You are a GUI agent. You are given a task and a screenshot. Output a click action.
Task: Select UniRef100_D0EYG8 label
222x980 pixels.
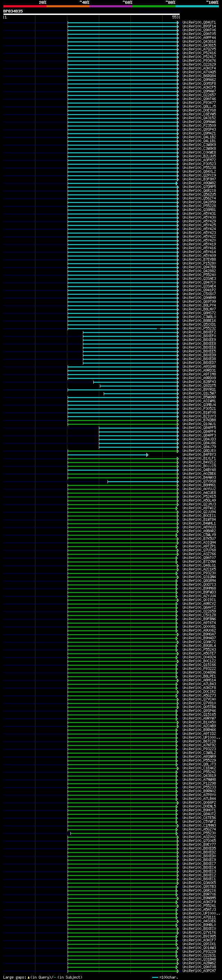(199, 110)
